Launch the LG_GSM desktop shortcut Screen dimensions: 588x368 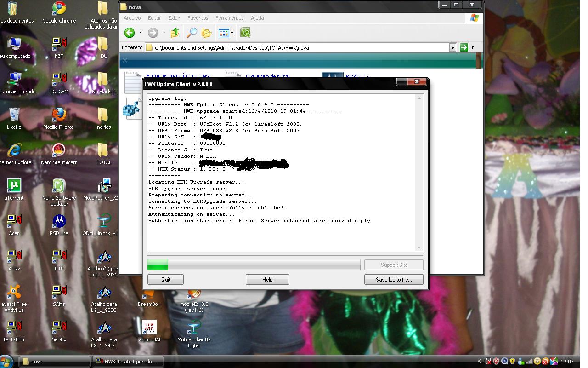(59, 83)
